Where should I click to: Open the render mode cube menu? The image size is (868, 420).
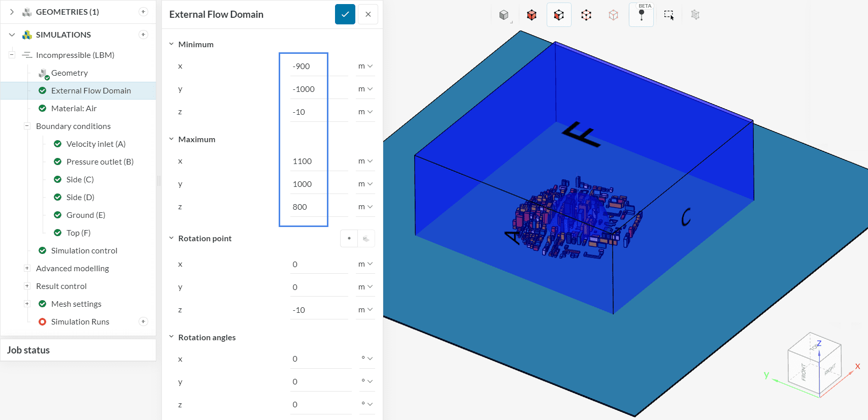pyautogui.click(x=504, y=15)
